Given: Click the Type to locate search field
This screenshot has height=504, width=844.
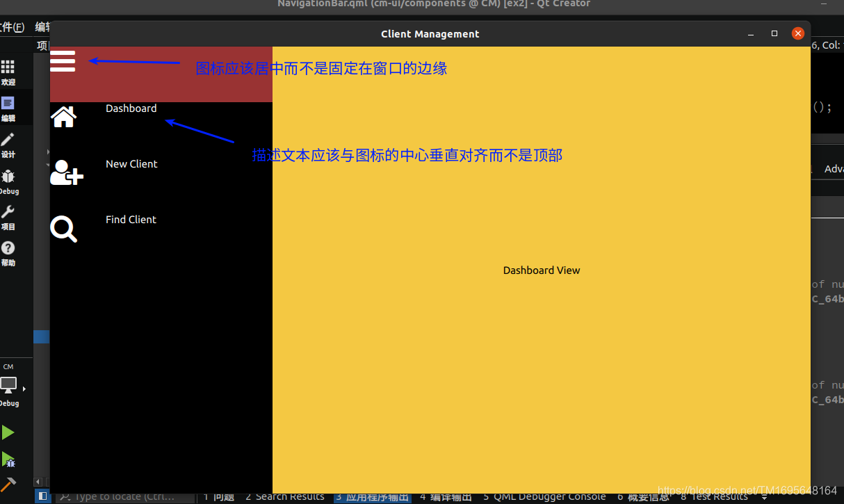Looking at the screenshot, I should click(x=125, y=496).
